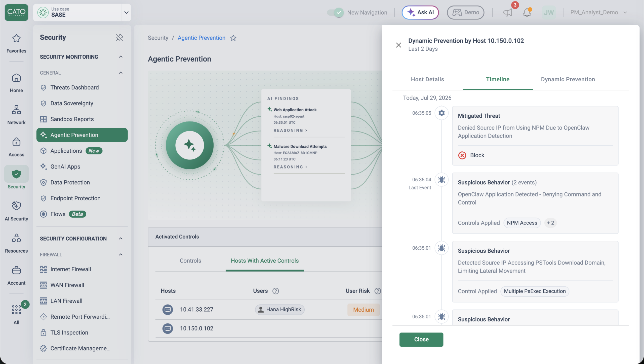Open TLS Inspection menu item
Screen dimensions: 644x364
[x=82, y=333]
